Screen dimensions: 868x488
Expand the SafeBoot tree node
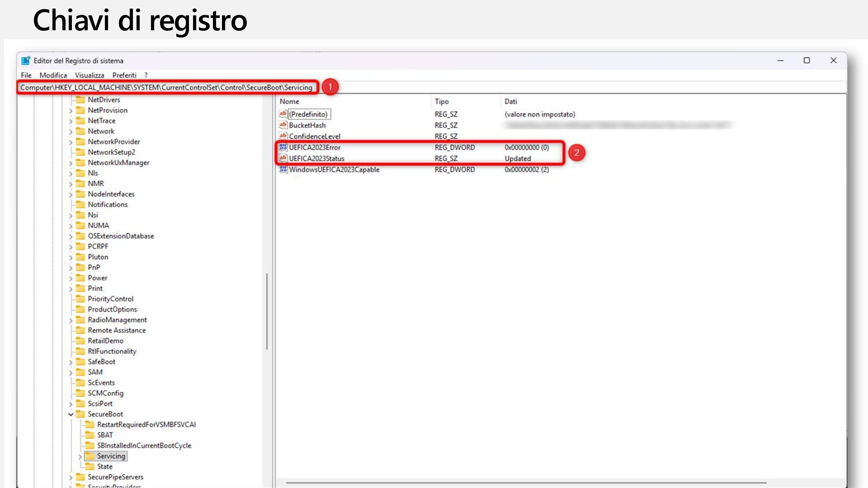click(71, 362)
